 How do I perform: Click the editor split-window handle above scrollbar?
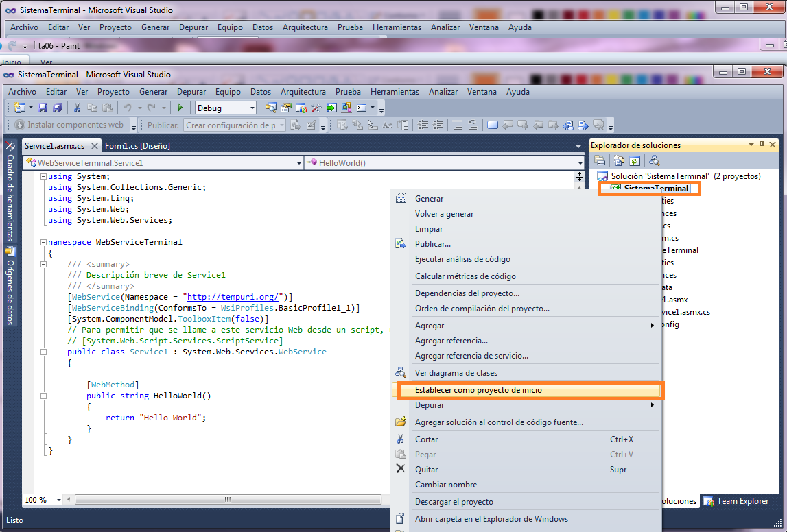click(579, 176)
